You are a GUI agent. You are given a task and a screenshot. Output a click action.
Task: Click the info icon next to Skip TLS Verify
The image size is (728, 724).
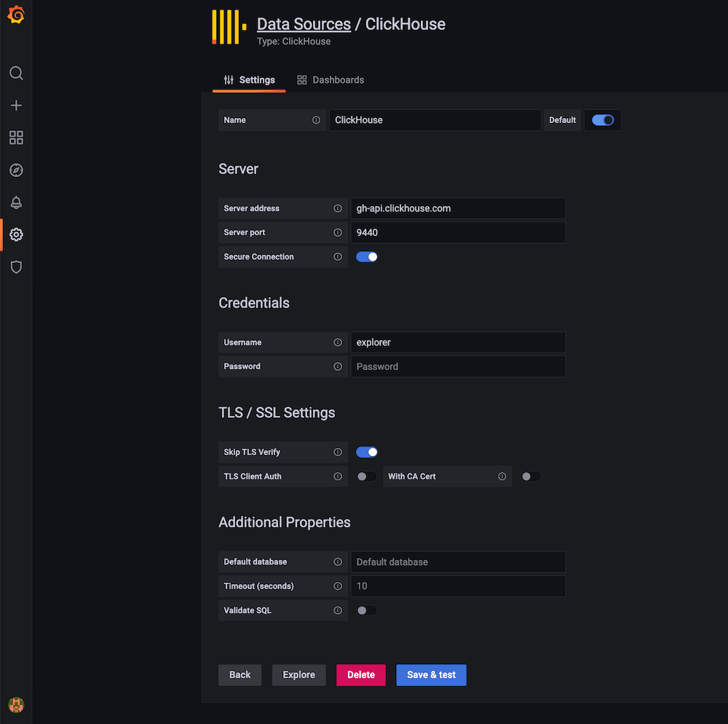point(338,452)
